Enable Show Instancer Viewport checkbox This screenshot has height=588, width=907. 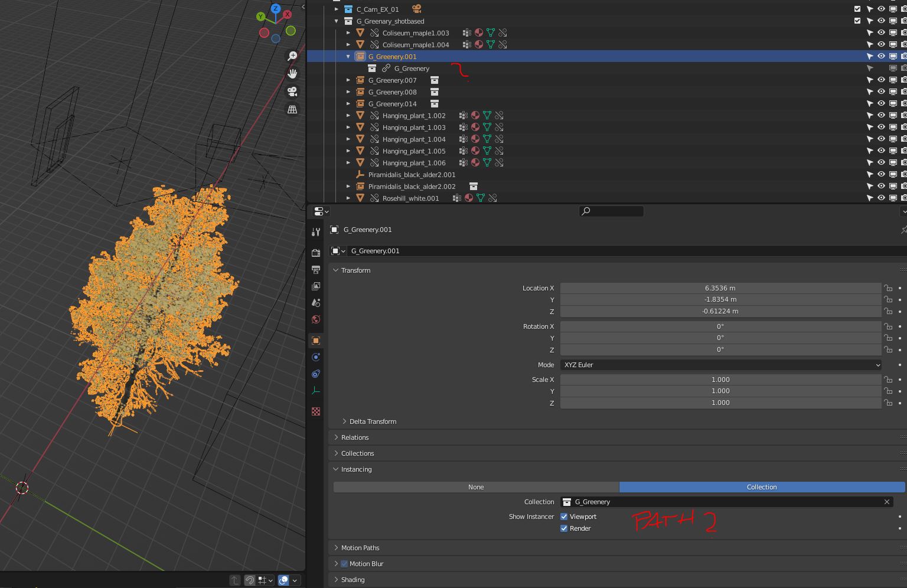point(564,517)
